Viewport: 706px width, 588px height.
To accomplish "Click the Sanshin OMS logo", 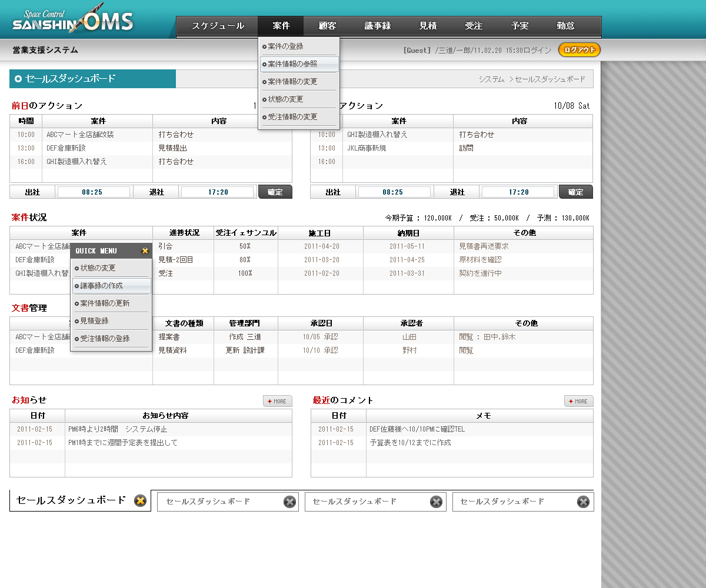I will (73, 22).
